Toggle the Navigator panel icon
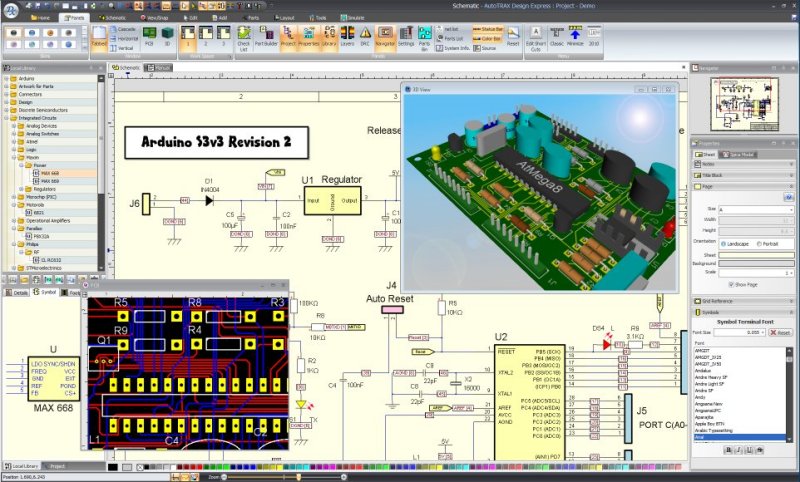 point(385,37)
